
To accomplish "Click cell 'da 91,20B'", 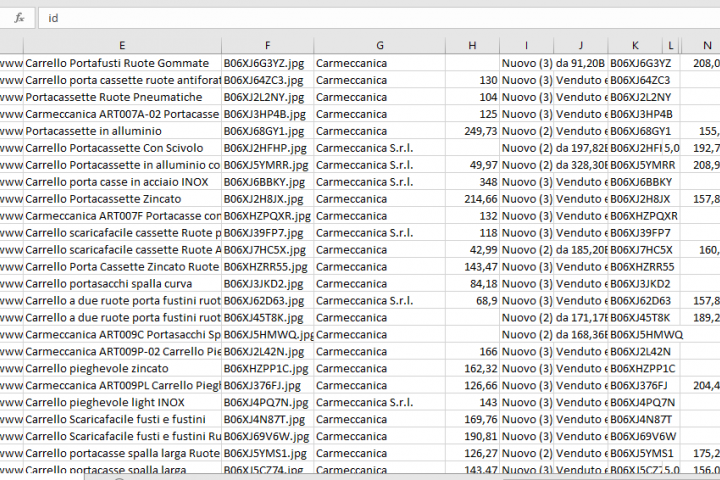I will click(x=581, y=63).
